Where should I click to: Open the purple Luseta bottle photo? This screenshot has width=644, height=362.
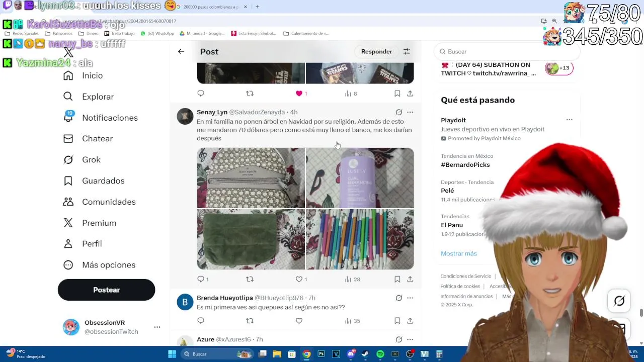[360, 177]
